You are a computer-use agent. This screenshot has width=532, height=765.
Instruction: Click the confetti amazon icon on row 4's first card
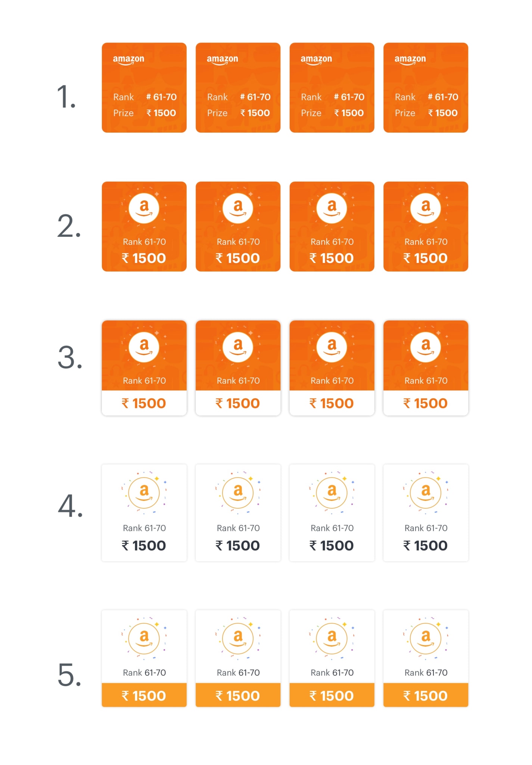pos(144,493)
